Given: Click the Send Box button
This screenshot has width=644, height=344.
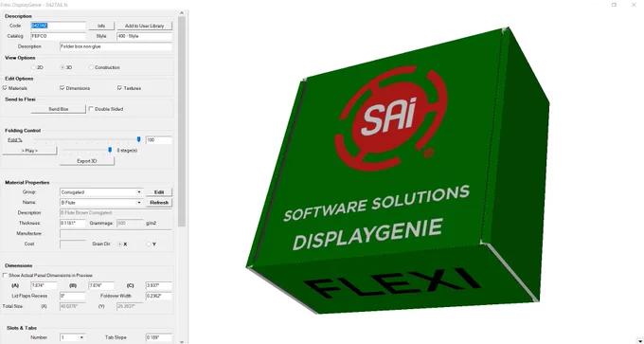Looking at the screenshot, I should 59,109.
